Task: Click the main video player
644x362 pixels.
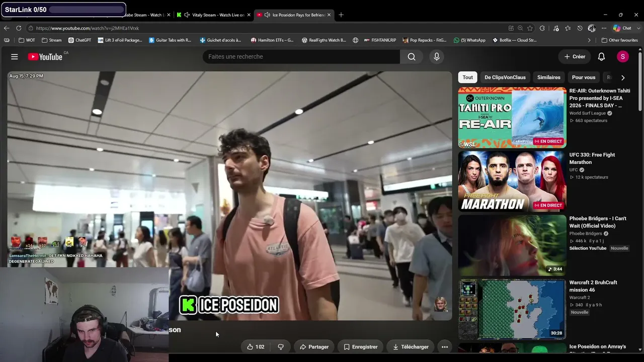Action: 230,196
